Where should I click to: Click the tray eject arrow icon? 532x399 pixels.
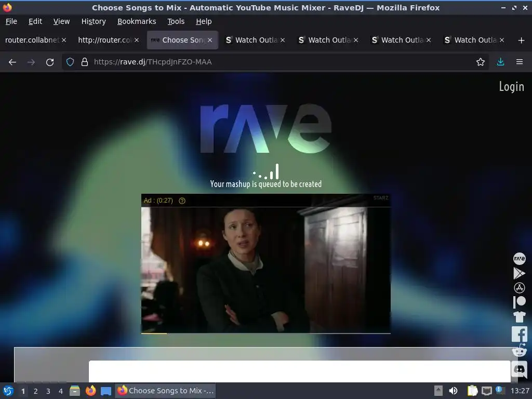coord(438,391)
